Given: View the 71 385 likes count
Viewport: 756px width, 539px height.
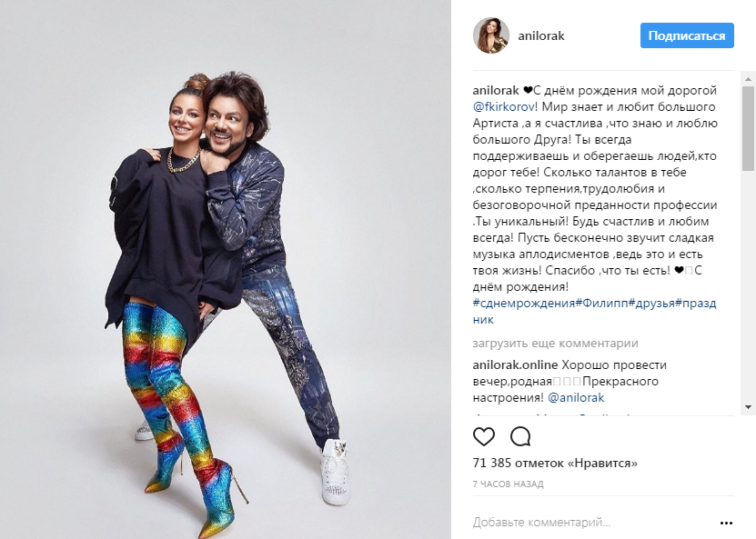Looking at the screenshot, I should pos(555,464).
